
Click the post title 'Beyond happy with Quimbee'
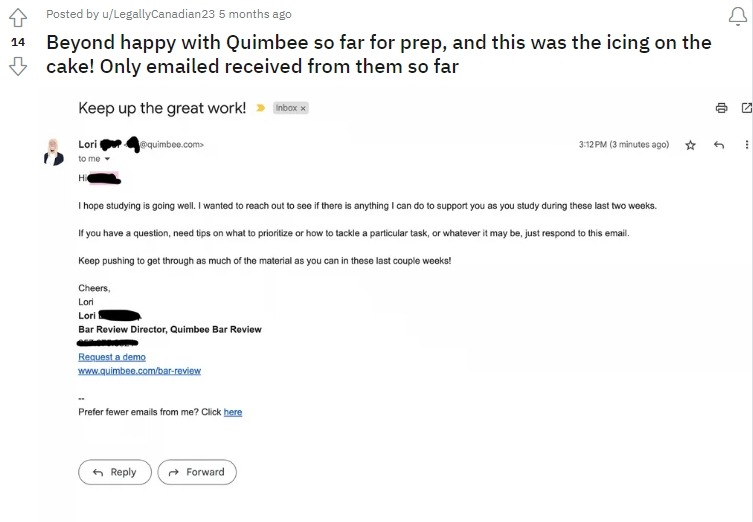378,54
